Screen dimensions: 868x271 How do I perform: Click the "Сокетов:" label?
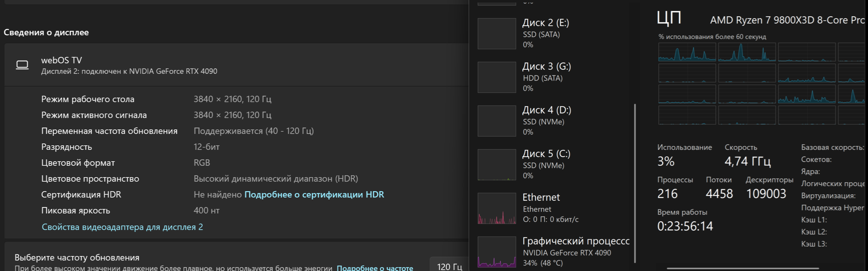(x=816, y=159)
